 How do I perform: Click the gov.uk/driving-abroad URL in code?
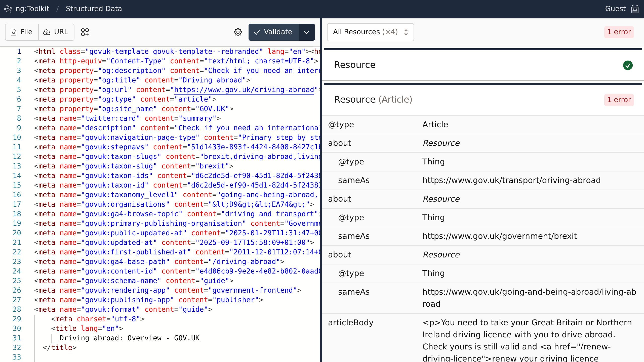click(244, 90)
